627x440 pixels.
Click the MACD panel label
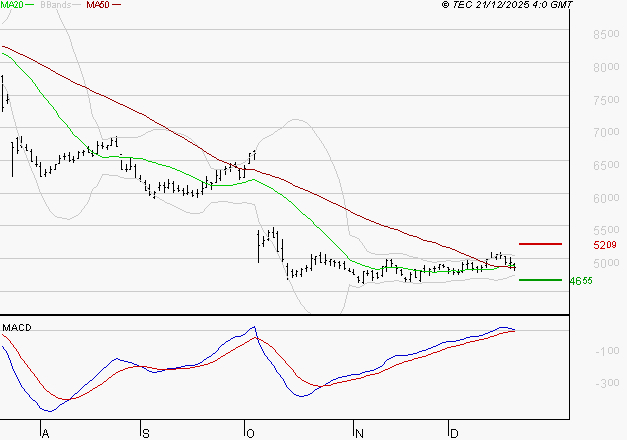click(17, 328)
